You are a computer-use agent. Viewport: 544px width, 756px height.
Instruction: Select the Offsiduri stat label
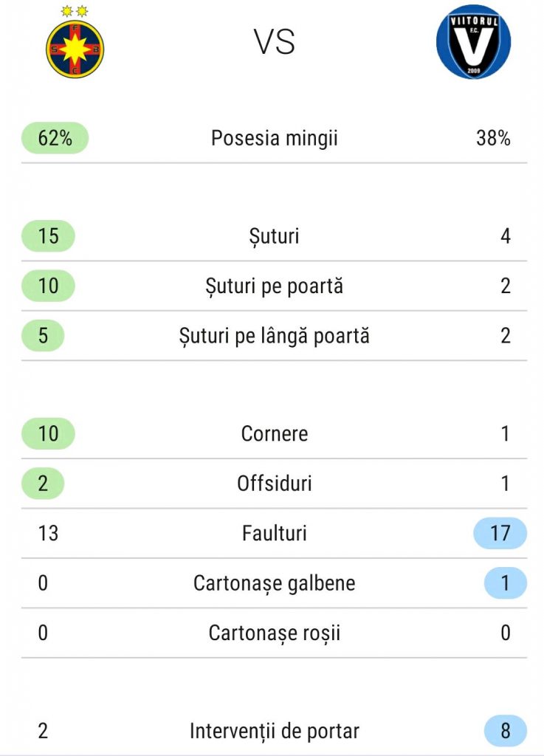pyautogui.click(x=275, y=484)
